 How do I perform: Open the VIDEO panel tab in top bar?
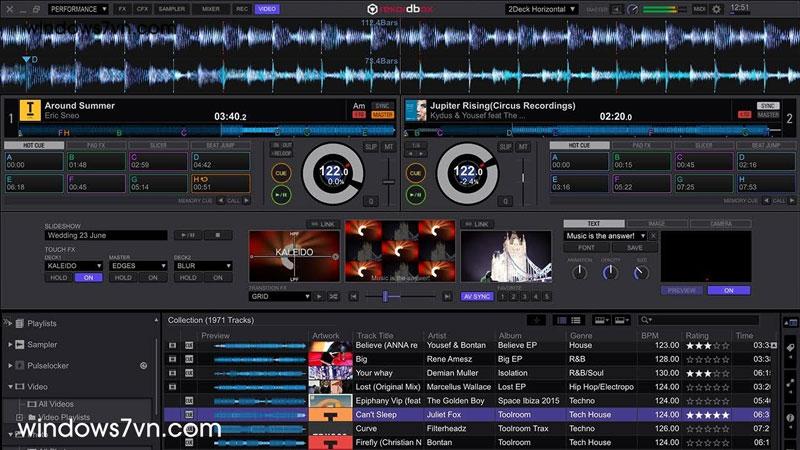click(267, 9)
